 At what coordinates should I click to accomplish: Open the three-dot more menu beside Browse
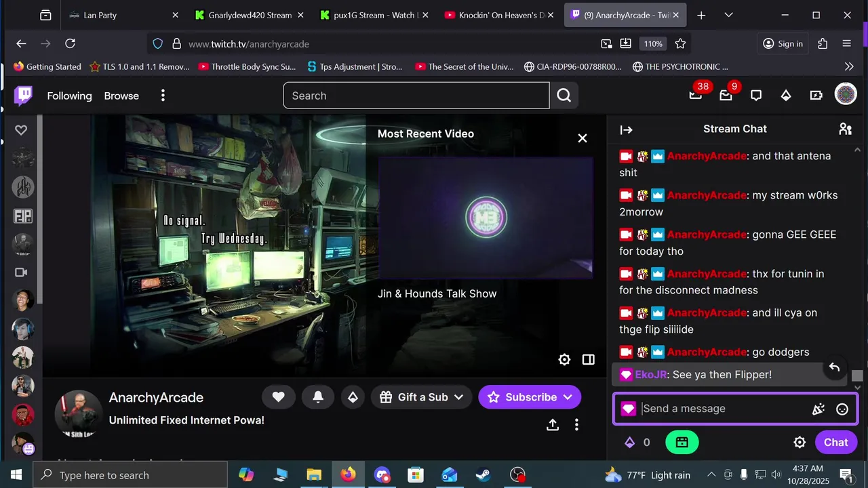click(163, 96)
